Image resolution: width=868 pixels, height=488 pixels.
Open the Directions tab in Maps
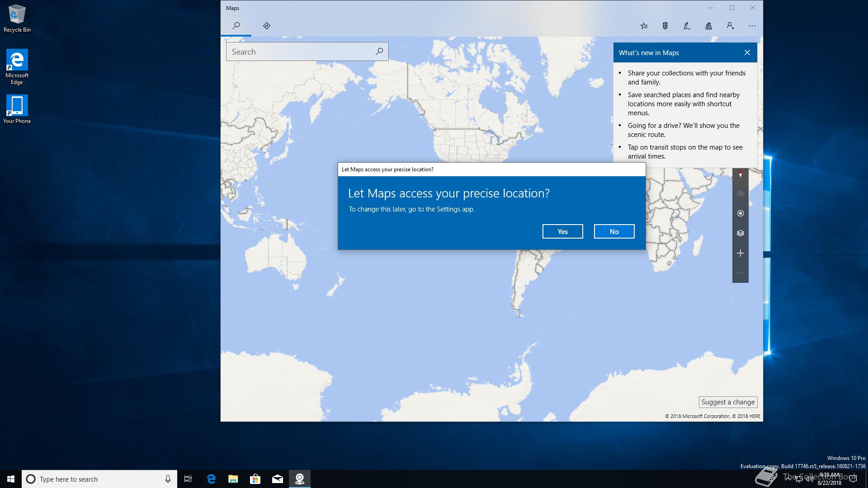click(267, 26)
